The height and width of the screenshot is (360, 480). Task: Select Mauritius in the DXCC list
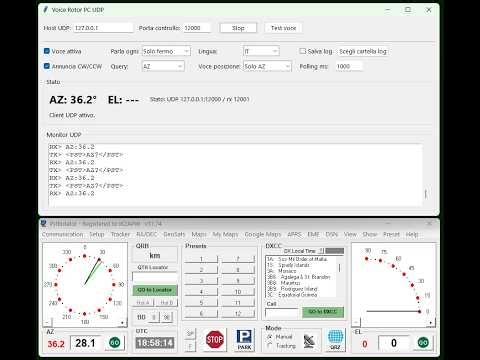pyautogui.click(x=290, y=283)
